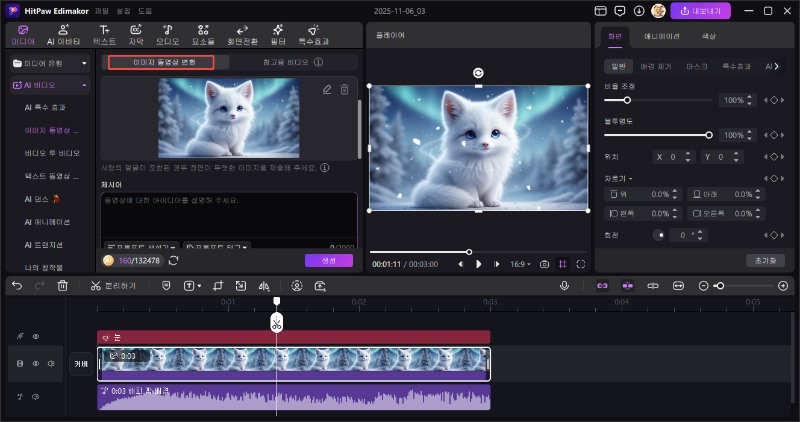Open the text tool dropdown arrow in timeline toolbar
The height and width of the screenshot is (422, 800).
[x=199, y=286]
